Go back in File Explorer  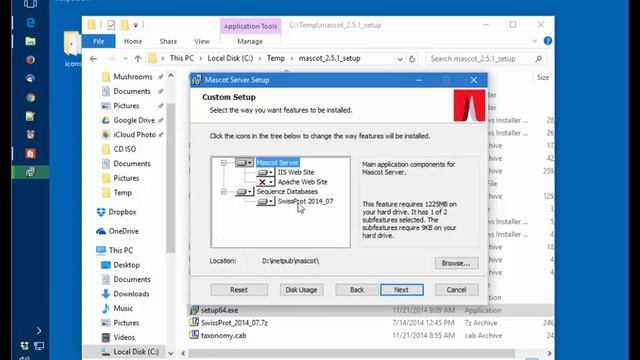93,59
